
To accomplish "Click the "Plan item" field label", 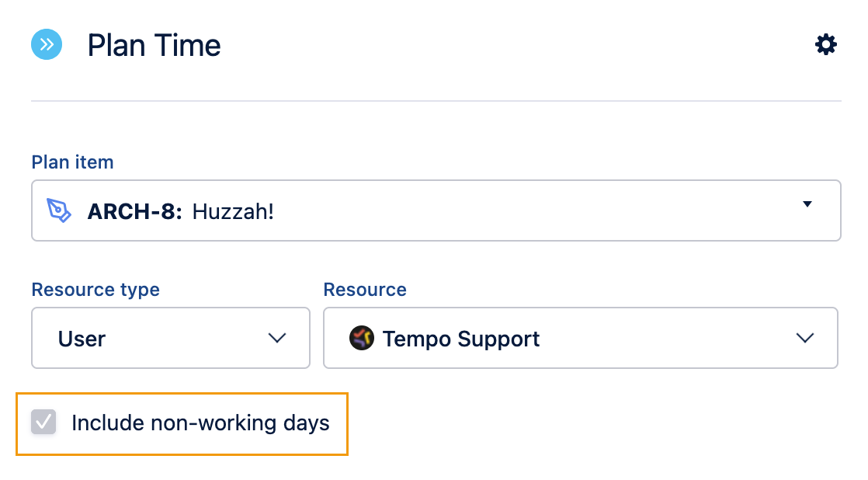I will tap(72, 162).
